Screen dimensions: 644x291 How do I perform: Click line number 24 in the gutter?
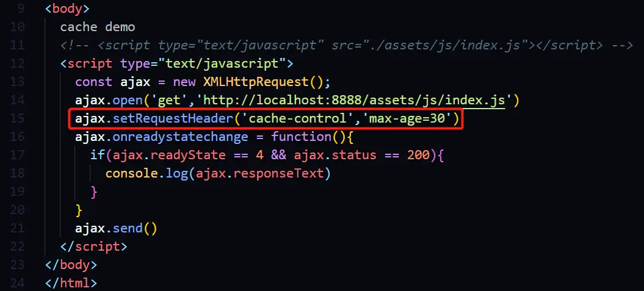[18, 283]
